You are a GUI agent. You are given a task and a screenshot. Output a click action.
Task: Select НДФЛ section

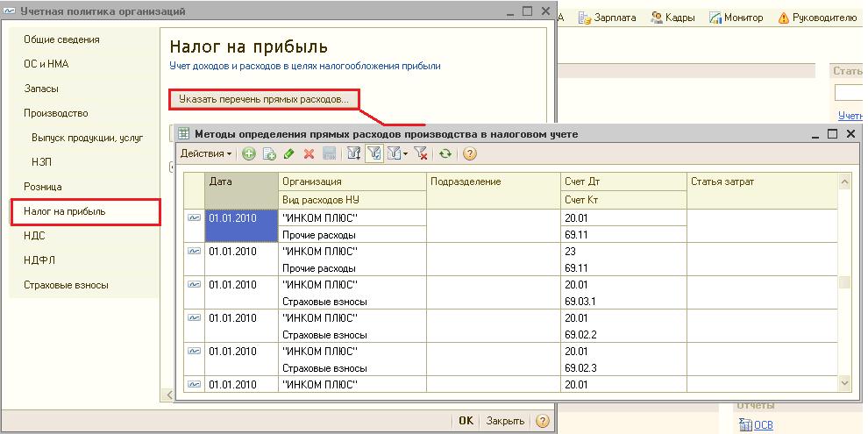[x=39, y=260]
